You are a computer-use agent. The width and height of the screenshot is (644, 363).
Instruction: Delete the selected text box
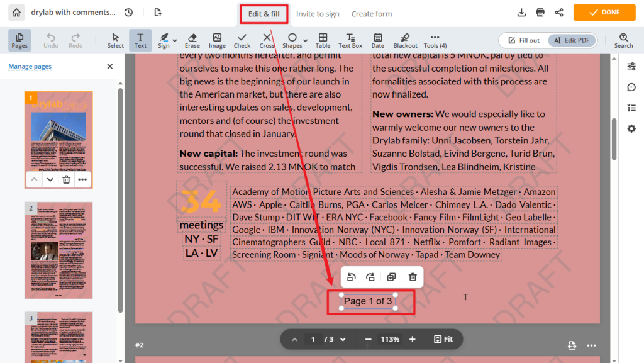413,277
